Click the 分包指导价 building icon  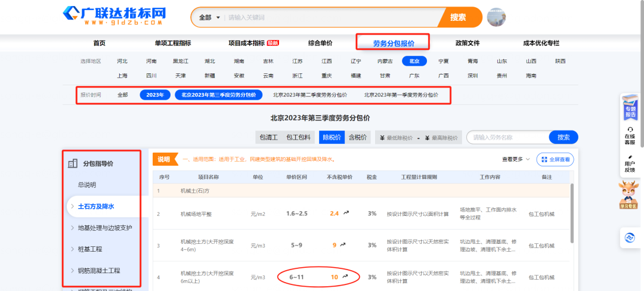tap(73, 163)
